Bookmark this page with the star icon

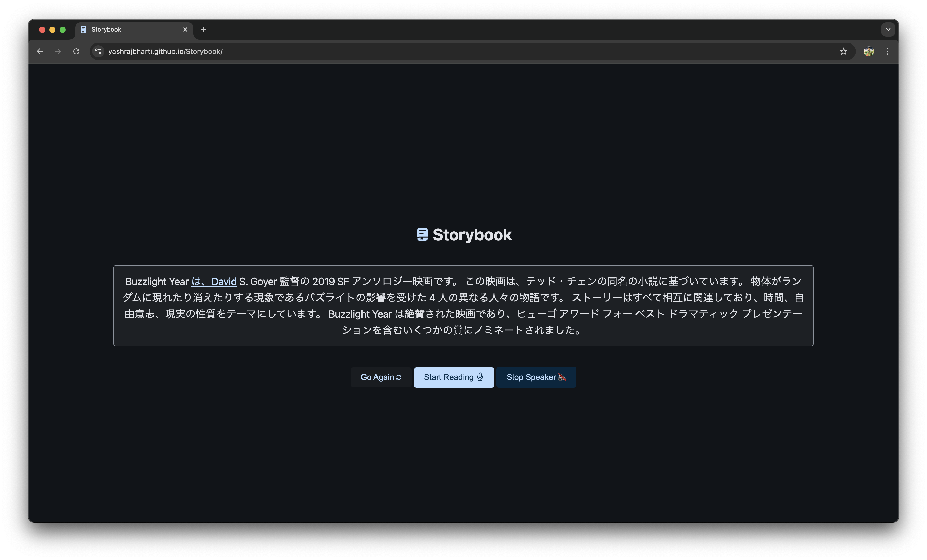click(x=843, y=51)
